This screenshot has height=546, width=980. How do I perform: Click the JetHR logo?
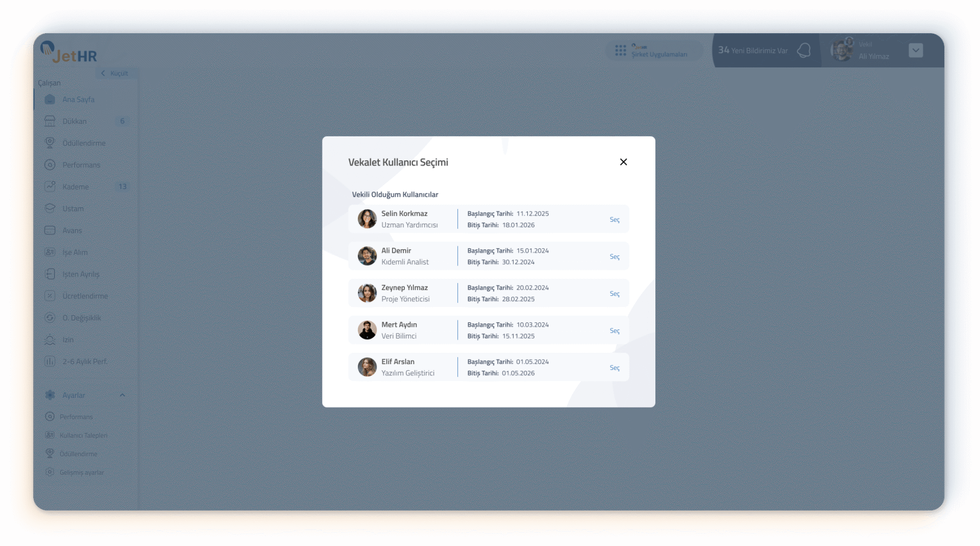(x=69, y=53)
